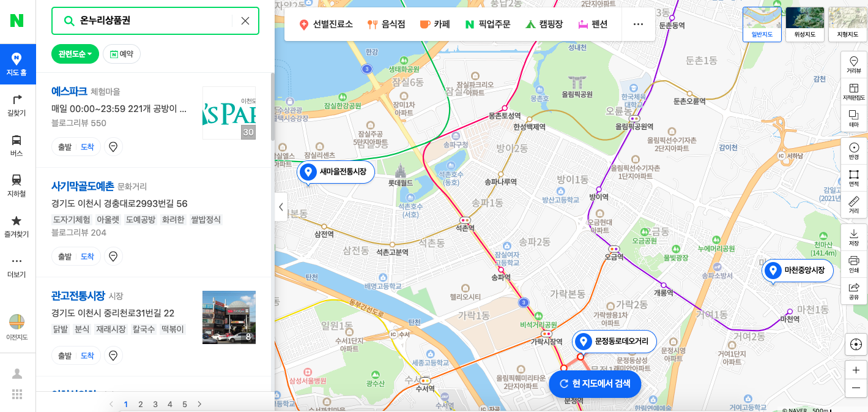Set 관고전통시장 as 출발 point
This screenshot has width=868, height=412.
[x=65, y=355]
